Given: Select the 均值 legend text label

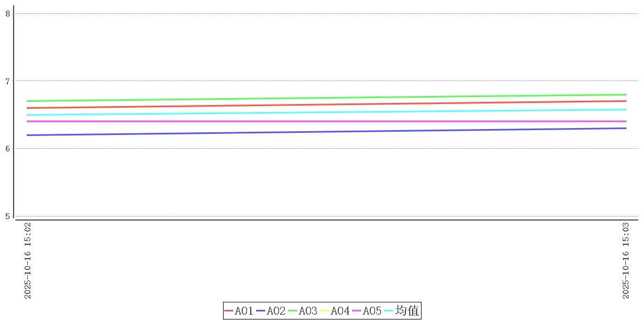Looking at the screenshot, I should (x=407, y=310).
